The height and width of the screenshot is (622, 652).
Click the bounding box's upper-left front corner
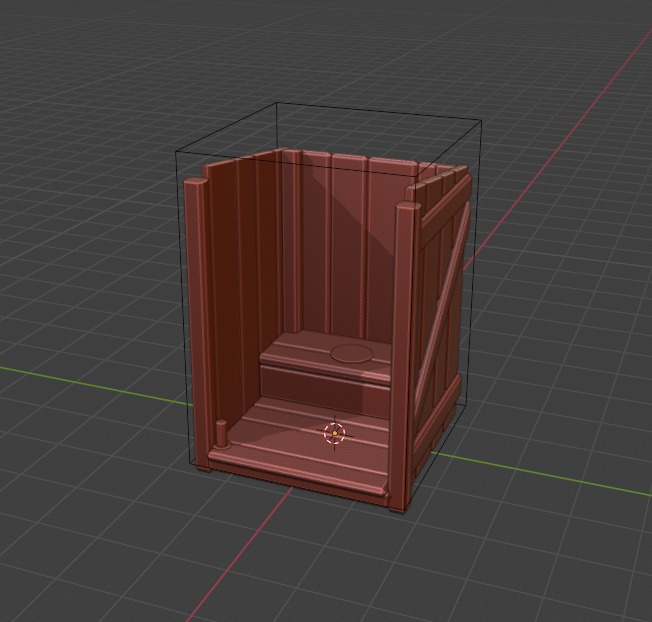coord(177,150)
